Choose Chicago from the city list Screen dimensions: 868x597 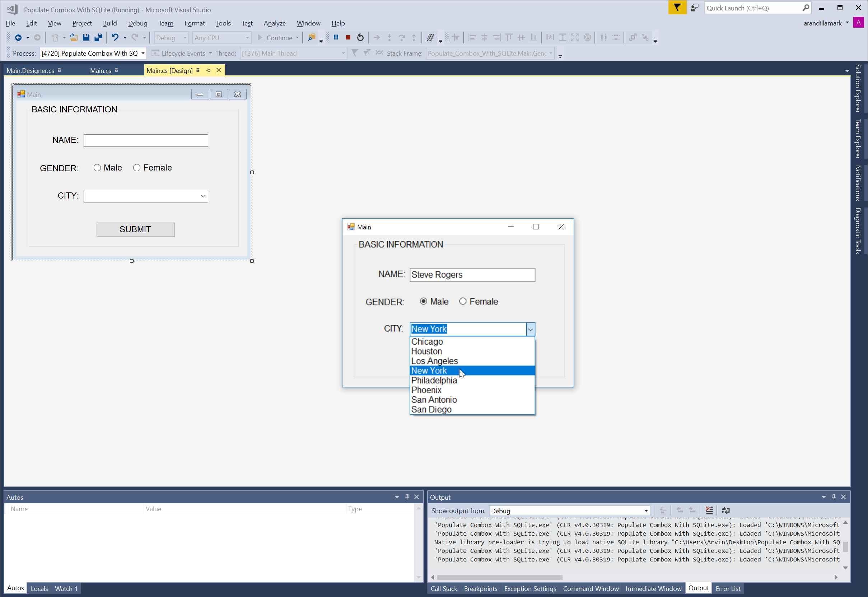(x=472, y=342)
